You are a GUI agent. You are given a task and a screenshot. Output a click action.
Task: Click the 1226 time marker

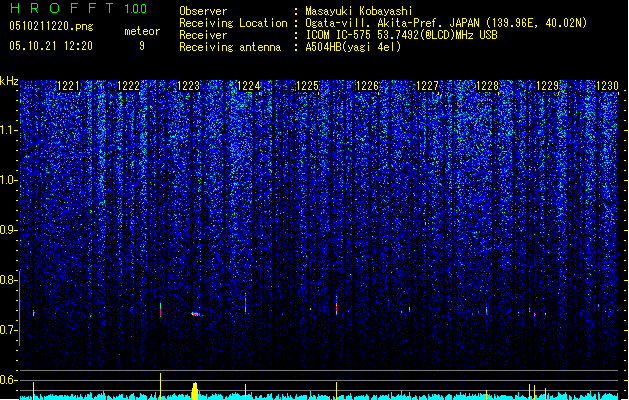[x=367, y=86]
